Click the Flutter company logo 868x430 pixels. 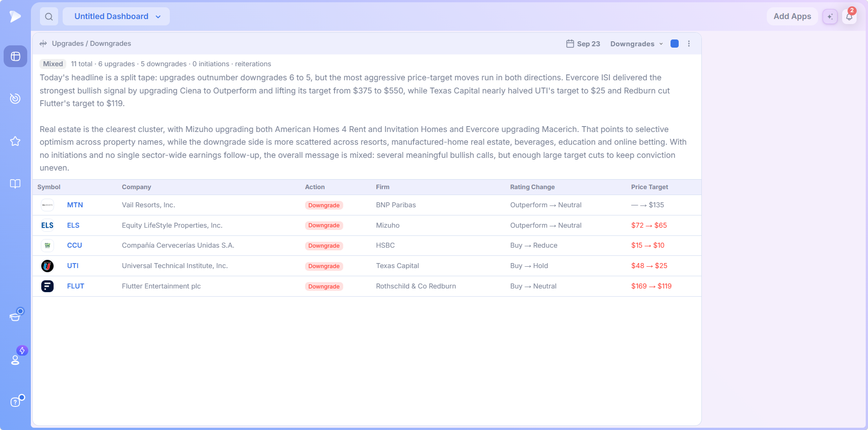(x=47, y=286)
